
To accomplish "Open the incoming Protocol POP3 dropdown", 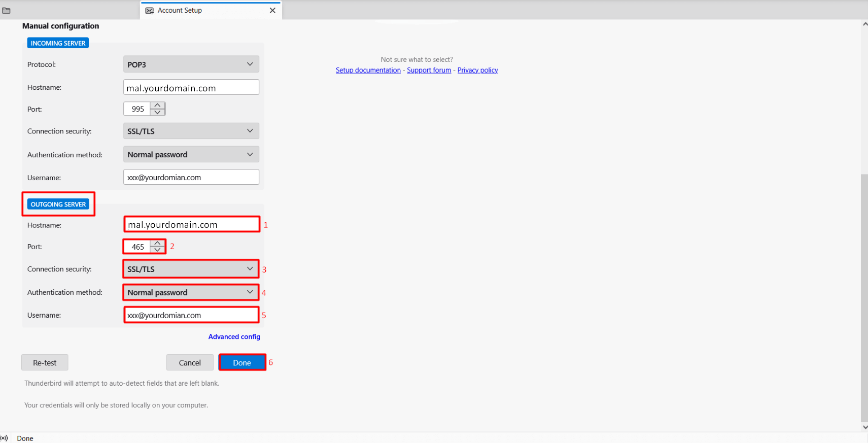I will point(191,64).
